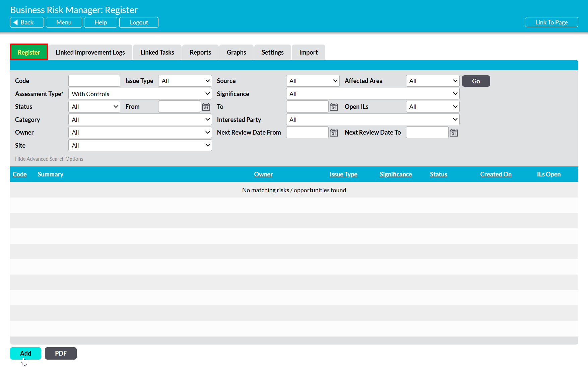Image resolution: width=588 pixels, height=372 pixels.
Task: Click the Back button
Action: point(27,22)
